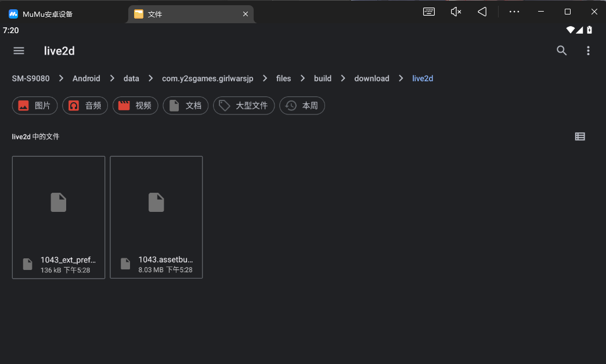The width and height of the screenshot is (606, 364).
Task: Navigate to download breadcrumb folder
Action: point(371,78)
